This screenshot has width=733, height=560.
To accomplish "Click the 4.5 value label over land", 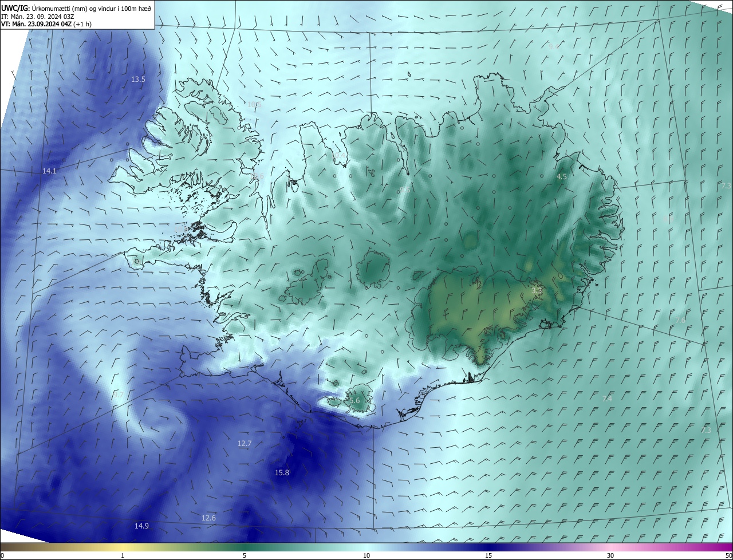I will [x=562, y=177].
